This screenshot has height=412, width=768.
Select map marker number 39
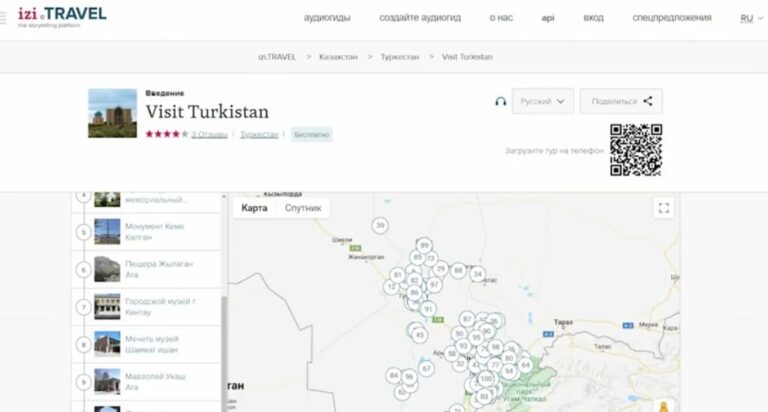click(380, 225)
